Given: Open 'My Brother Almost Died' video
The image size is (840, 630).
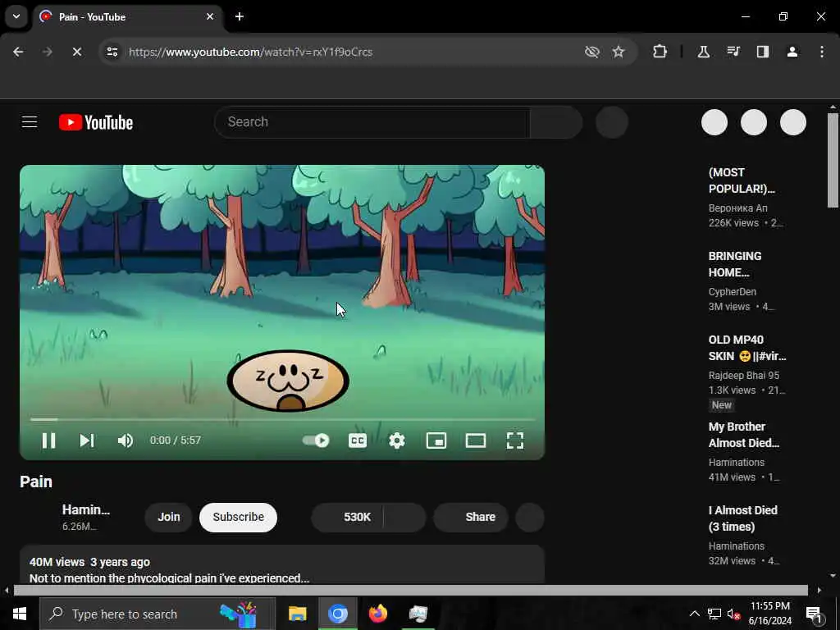Looking at the screenshot, I should tap(743, 435).
